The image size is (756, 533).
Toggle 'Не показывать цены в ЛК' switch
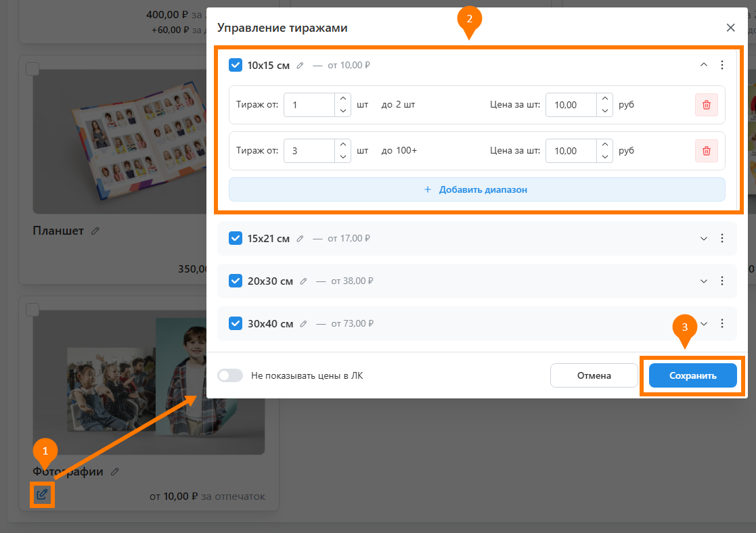(x=230, y=375)
